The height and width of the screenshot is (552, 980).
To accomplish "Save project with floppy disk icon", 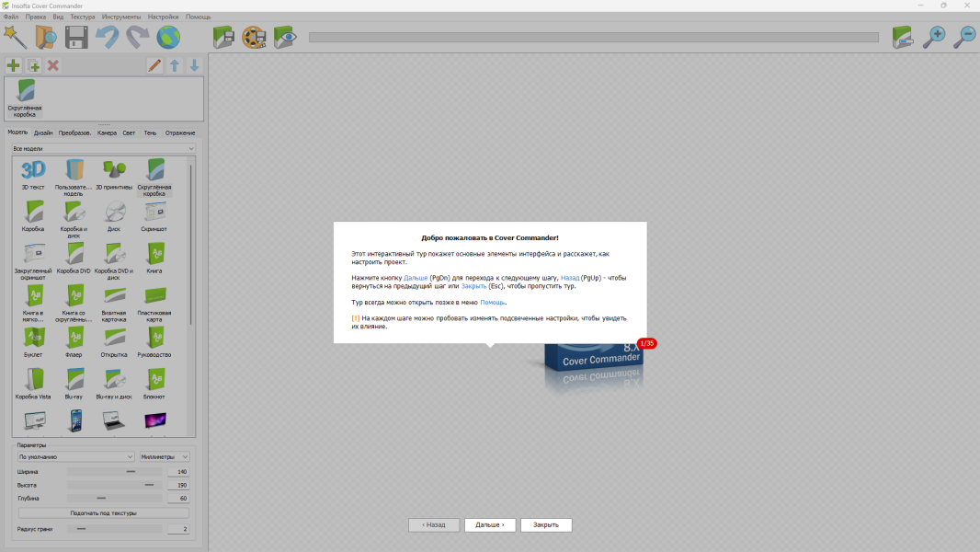I will tap(76, 38).
